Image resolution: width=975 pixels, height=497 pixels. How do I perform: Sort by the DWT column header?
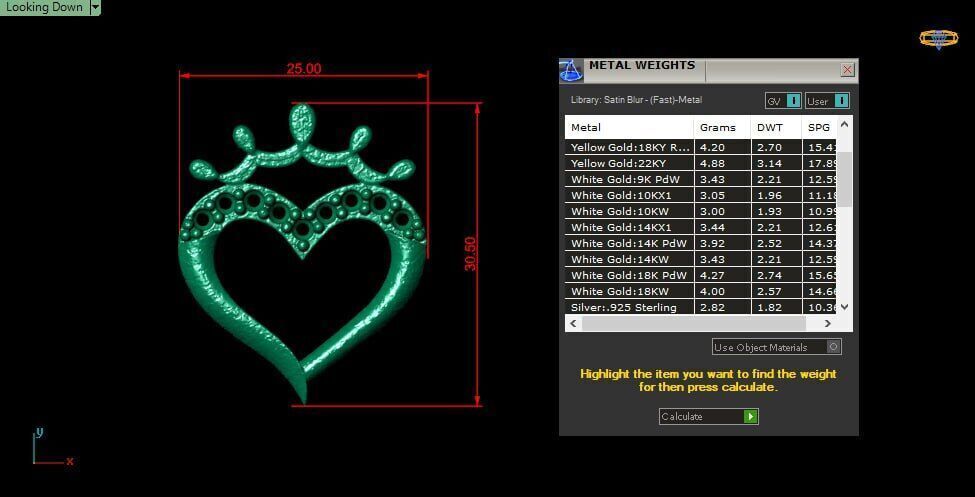pyautogui.click(x=776, y=128)
